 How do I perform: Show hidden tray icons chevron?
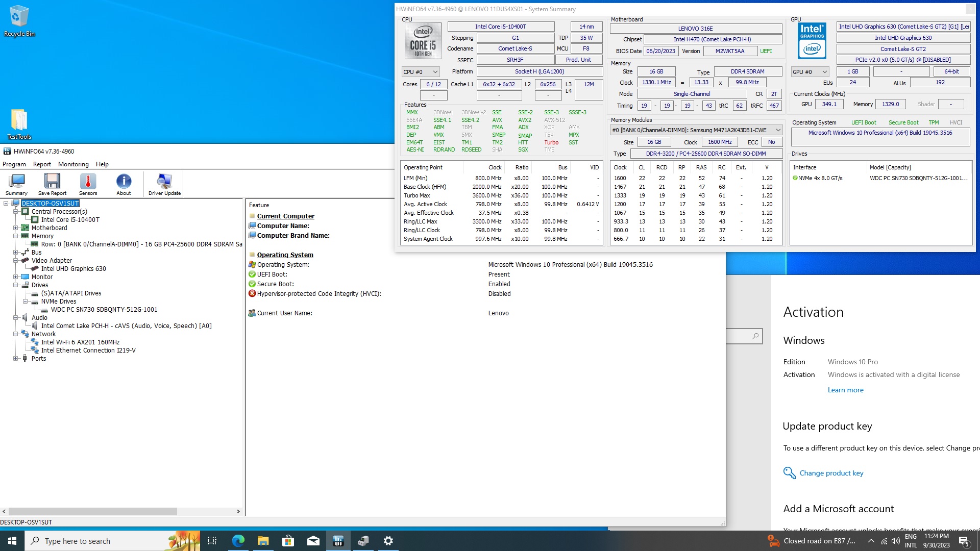click(x=871, y=541)
